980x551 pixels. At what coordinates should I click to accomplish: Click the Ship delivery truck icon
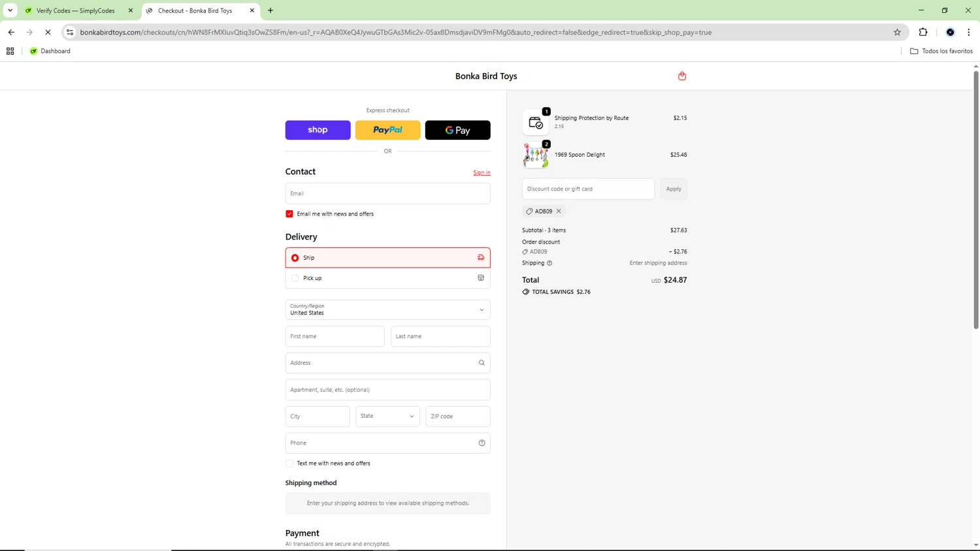point(481,257)
